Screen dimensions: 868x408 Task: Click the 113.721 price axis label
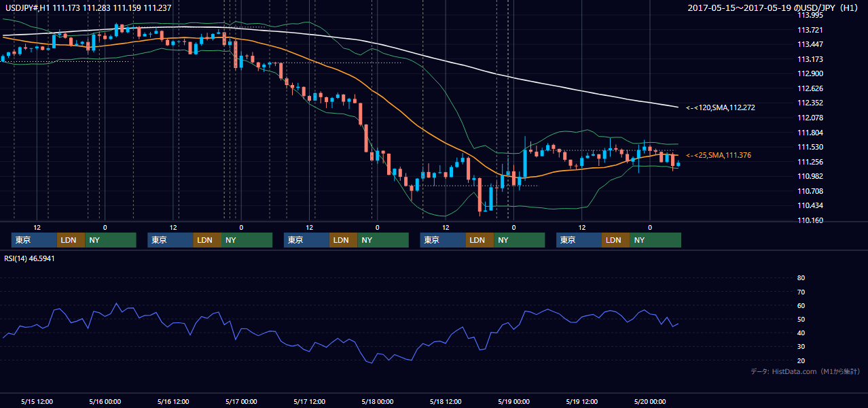[x=810, y=30]
